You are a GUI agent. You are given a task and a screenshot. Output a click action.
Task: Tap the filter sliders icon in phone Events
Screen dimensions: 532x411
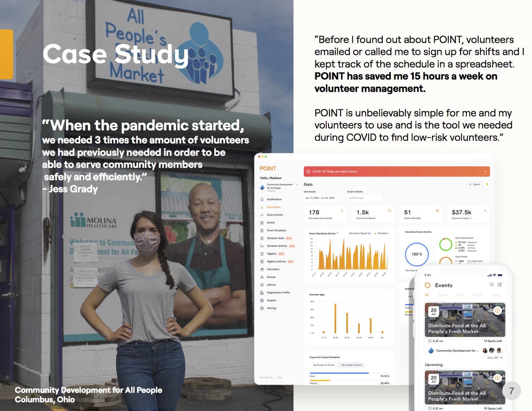point(500,285)
